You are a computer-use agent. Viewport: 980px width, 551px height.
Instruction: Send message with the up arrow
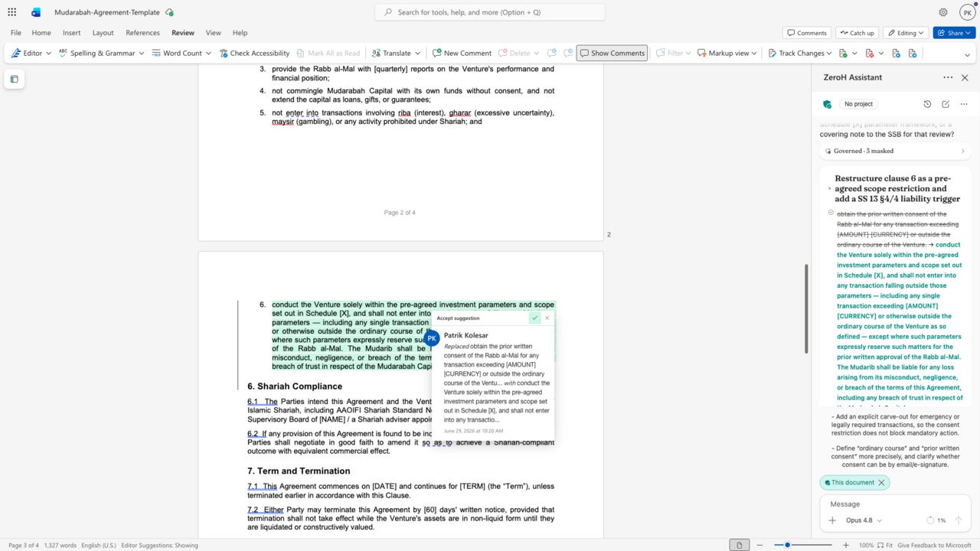(x=958, y=520)
